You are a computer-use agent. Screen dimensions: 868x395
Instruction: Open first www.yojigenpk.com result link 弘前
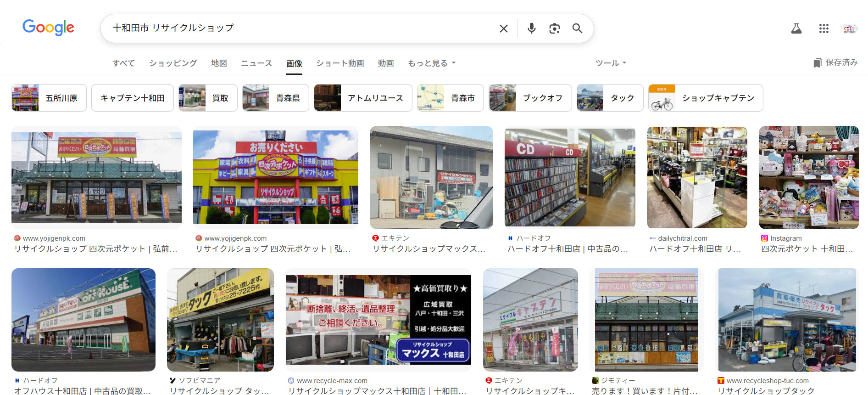point(95,248)
